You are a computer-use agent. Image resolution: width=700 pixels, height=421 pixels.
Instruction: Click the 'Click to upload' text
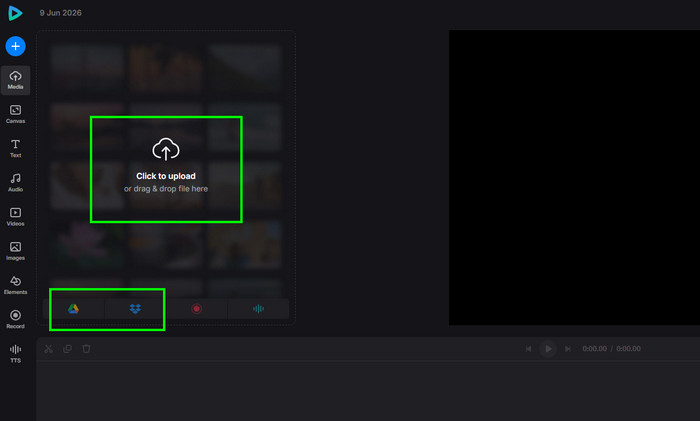(166, 176)
